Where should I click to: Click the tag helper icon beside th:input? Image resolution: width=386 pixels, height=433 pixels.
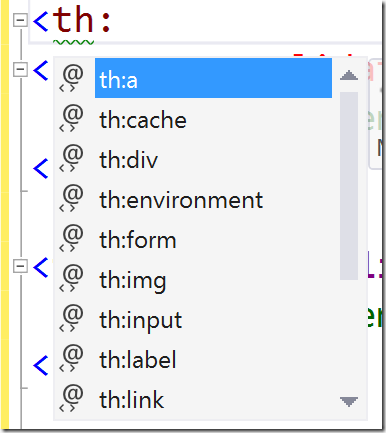(72, 318)
